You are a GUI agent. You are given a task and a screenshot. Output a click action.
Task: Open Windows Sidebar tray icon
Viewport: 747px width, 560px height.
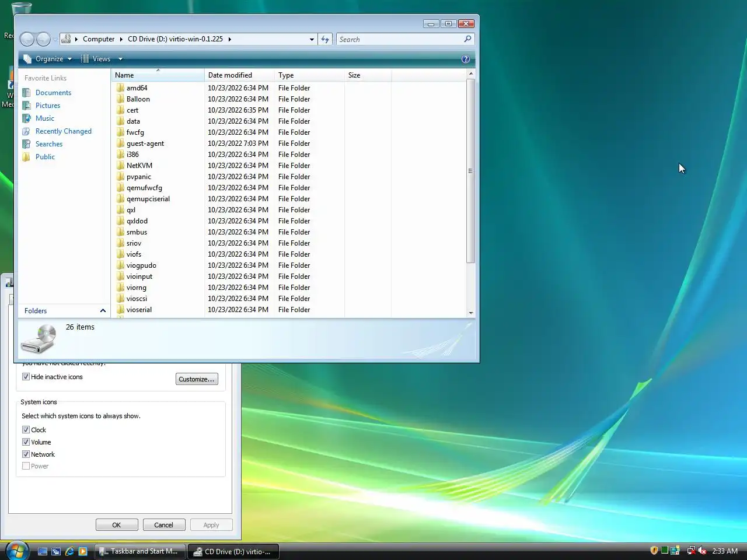tap(675, 551)
